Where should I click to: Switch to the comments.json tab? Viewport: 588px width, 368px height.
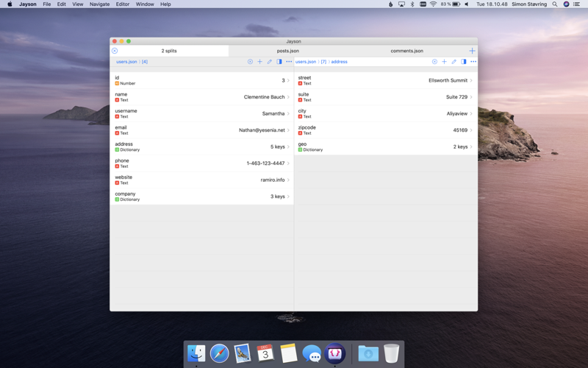click(406, 51)
